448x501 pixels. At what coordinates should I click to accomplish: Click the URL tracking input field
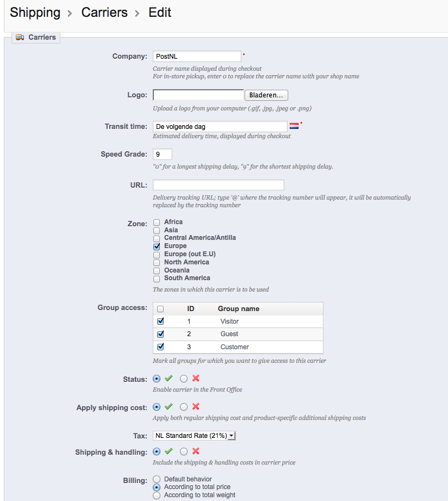219,185
